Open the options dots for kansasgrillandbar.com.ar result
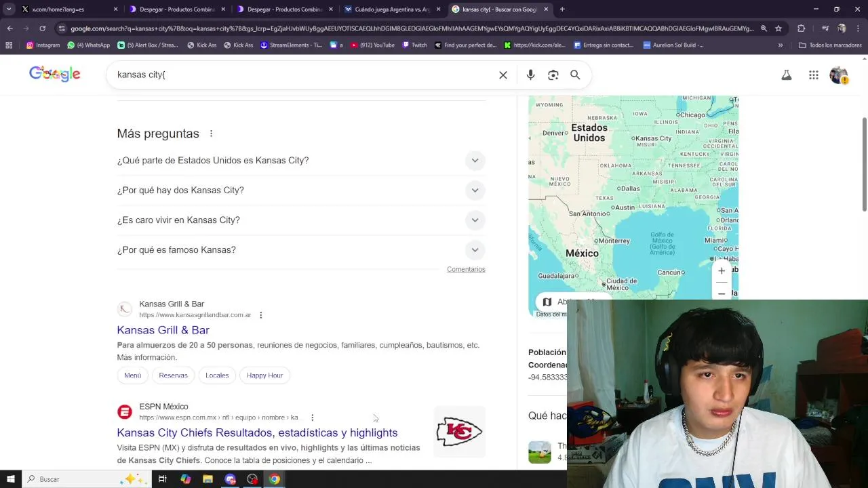 point(260,315)
